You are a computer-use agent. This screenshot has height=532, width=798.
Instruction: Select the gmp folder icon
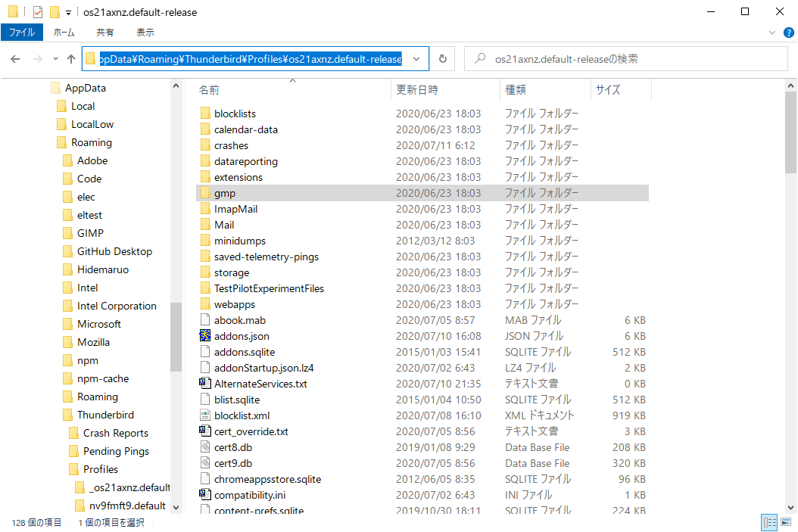tap(205, 193)
